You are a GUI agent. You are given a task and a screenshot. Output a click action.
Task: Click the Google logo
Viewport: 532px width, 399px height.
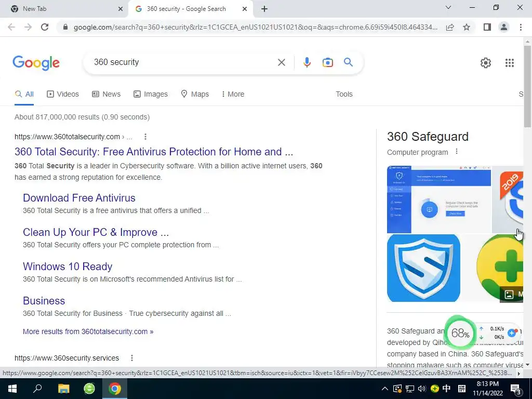tap(36, 63)
